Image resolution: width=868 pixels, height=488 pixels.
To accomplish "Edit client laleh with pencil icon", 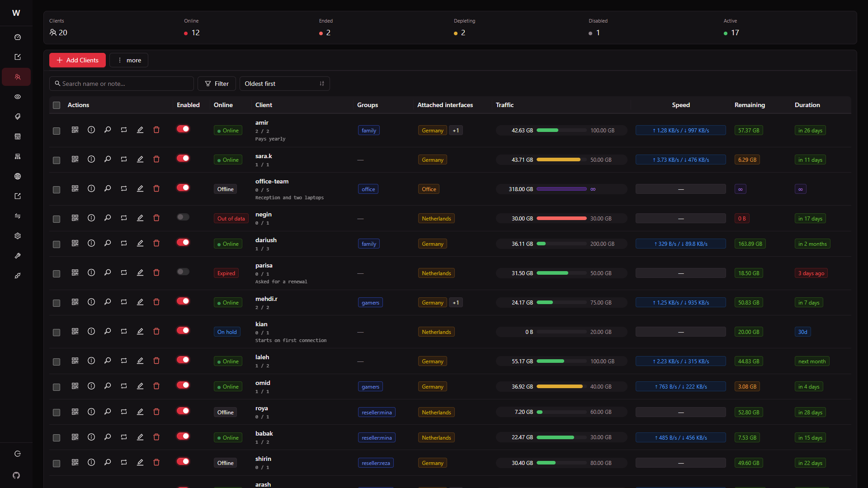I will click(140, 361).
